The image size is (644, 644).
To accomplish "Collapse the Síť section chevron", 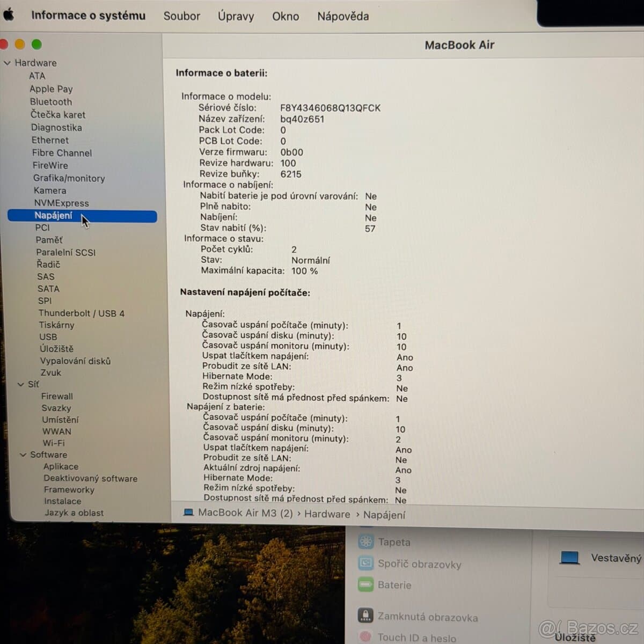I will click(x=20, y=384).
